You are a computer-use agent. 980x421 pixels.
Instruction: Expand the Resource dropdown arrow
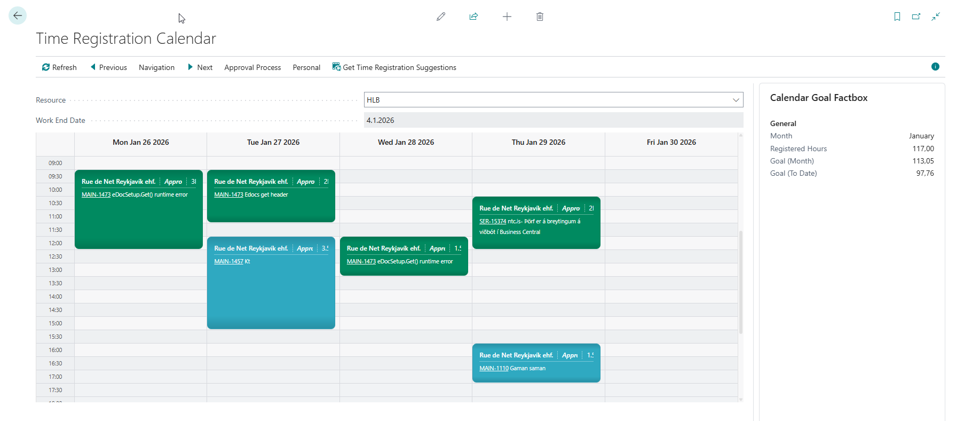(736, 100)
